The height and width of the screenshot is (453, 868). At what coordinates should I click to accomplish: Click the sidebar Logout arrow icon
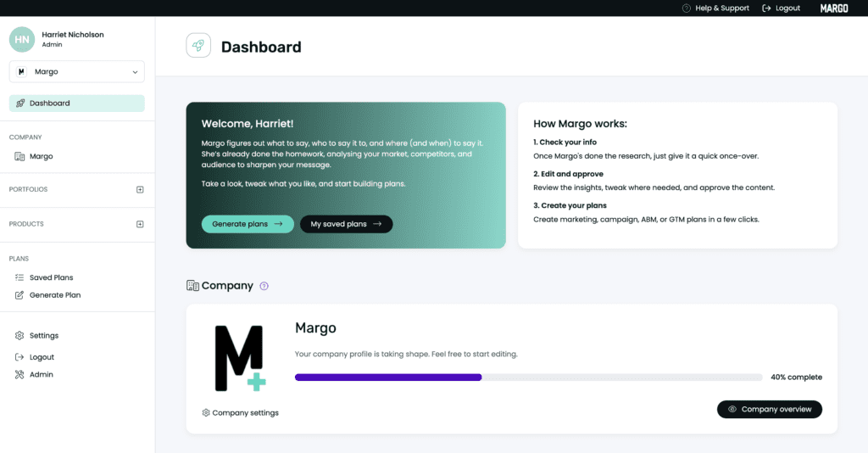point(19,357)
